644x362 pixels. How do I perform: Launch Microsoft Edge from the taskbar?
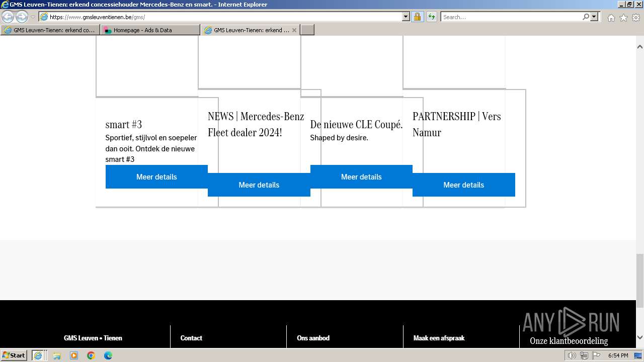tap(108, 355)
